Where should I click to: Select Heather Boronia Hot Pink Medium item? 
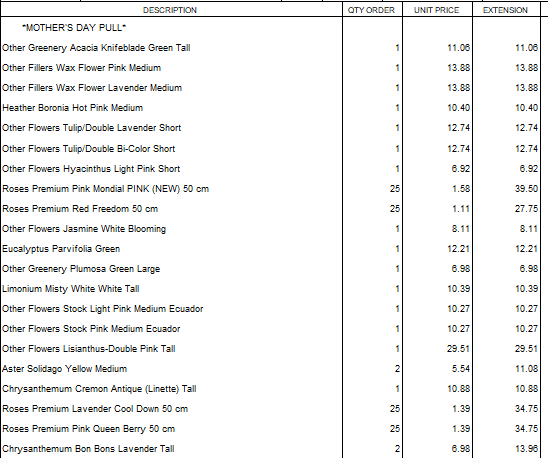(x=72, y=108)
